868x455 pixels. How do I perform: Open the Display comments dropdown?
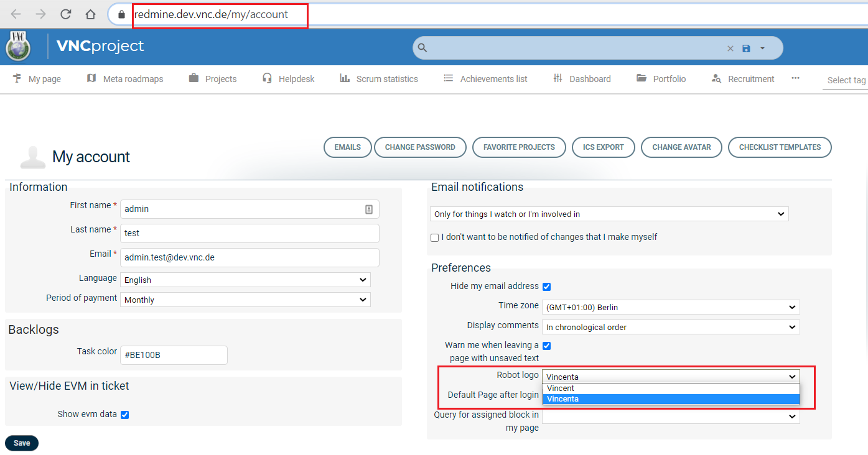click(x=671, y=327)
